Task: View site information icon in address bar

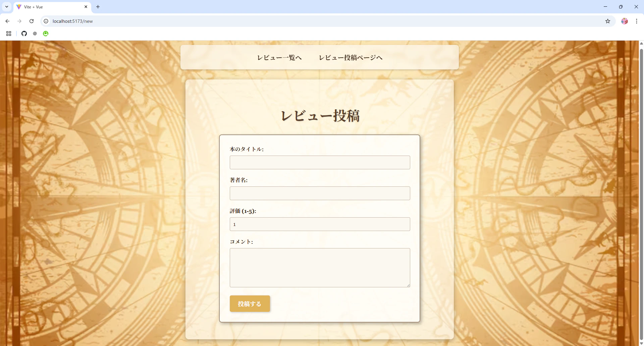Action: 46,21
